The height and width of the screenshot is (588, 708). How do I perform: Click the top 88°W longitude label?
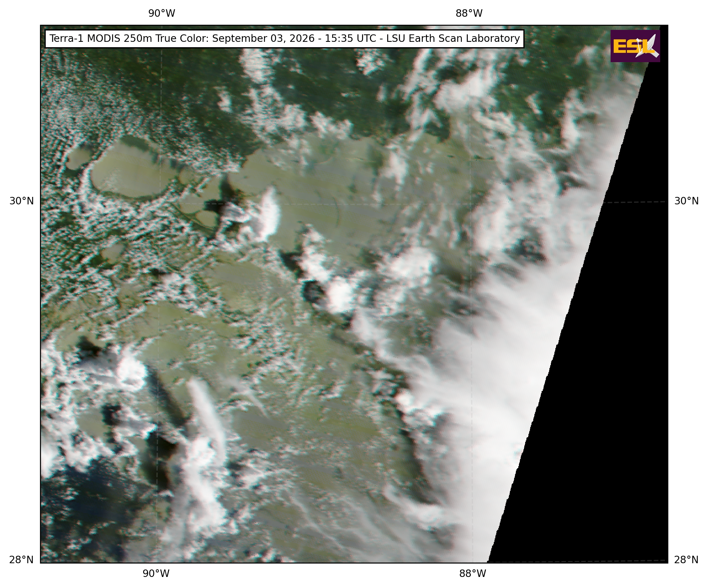pyautogui.click(x=469, y=13)
